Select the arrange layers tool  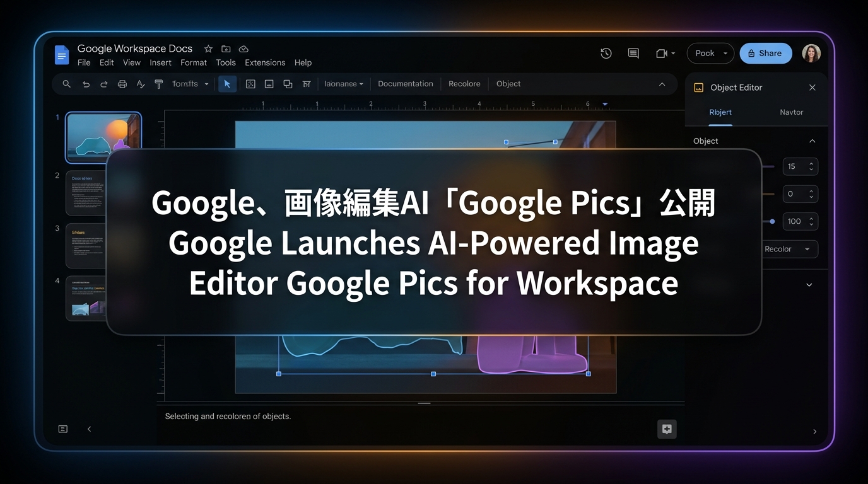pyautogui.click(x=288, y=84)
